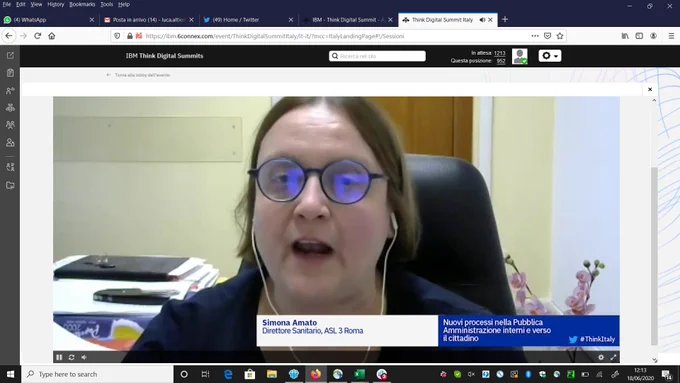Open the group attendees icon in sidebar

pos(10,125)
